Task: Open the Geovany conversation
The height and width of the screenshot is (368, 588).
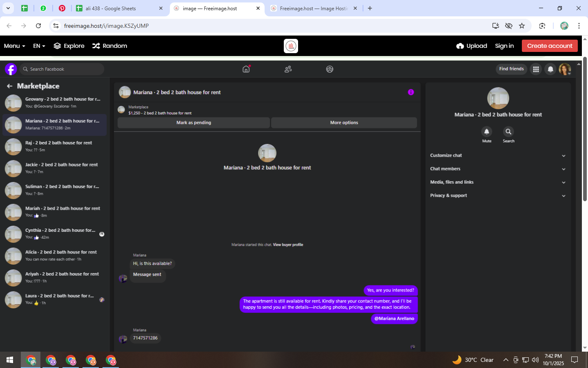Action: 55,103
